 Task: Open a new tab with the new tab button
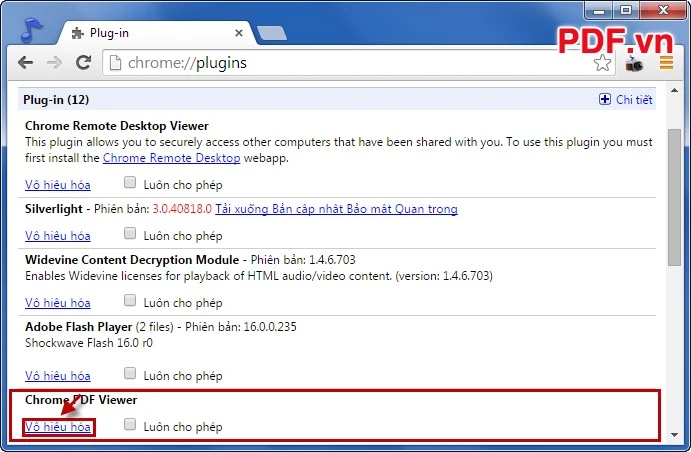tap(271, 33)
